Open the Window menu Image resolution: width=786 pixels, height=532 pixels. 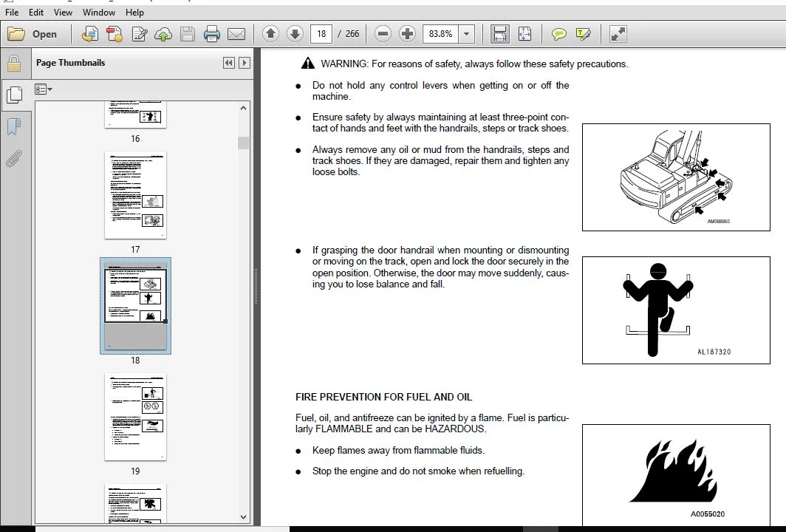[99, 12]
